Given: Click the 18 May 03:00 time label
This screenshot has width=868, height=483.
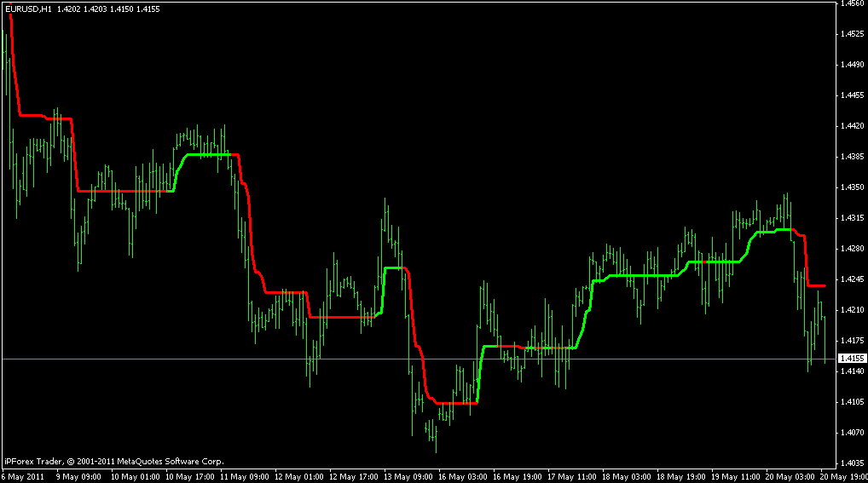Looking at the screenshot, I should [627, 477].
